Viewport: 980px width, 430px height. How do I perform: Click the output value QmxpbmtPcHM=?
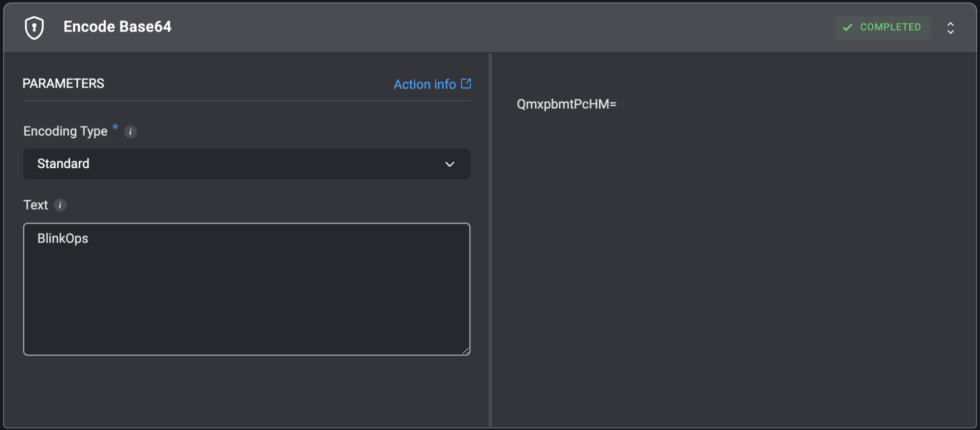click(566, 104)
